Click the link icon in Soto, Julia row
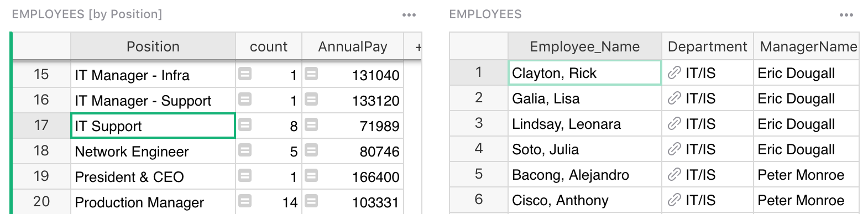Image resolution: width=868 pixels, height=214 pixels. [x=674, y=149]
